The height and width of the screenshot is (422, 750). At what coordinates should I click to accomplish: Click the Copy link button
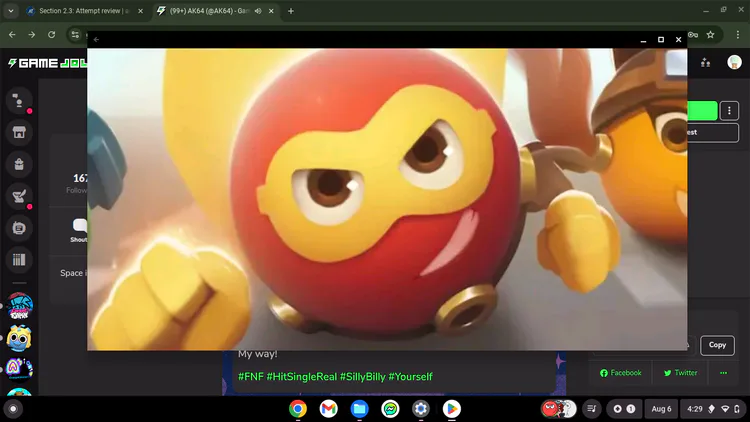[717, 345]
